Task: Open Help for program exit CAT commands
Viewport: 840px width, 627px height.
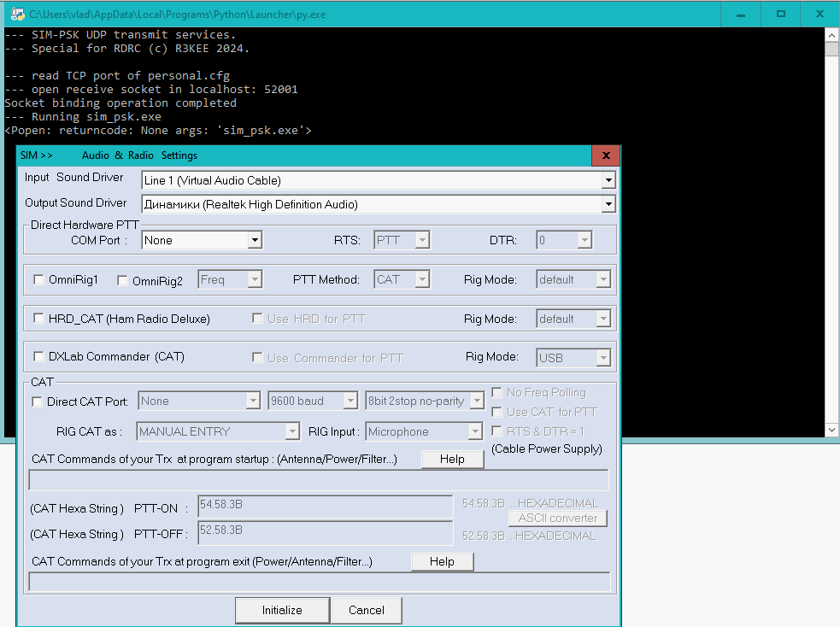Action: [x=442, y=561]
